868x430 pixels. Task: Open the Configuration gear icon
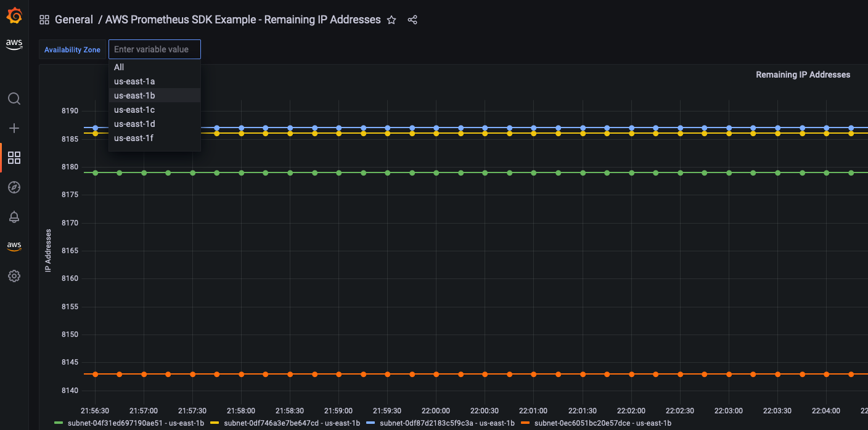pyautogui.click(x=14, y=275)
